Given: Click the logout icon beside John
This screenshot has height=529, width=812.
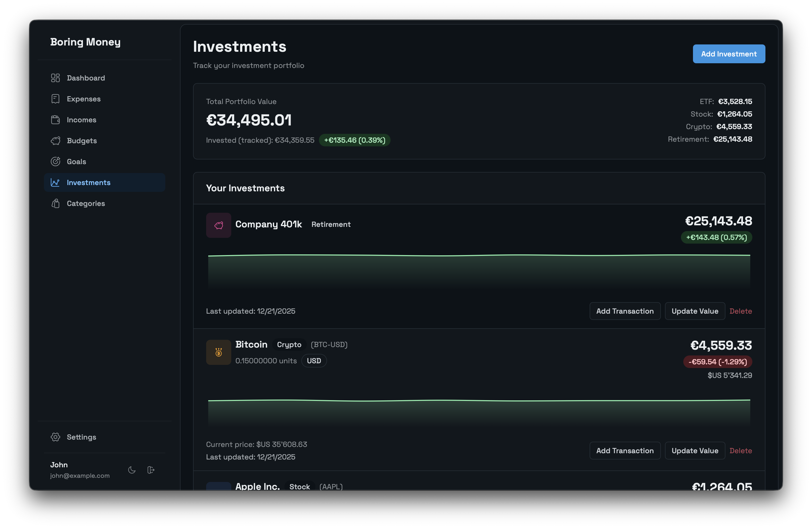Looking at the screenshot, I should (151, 470).
